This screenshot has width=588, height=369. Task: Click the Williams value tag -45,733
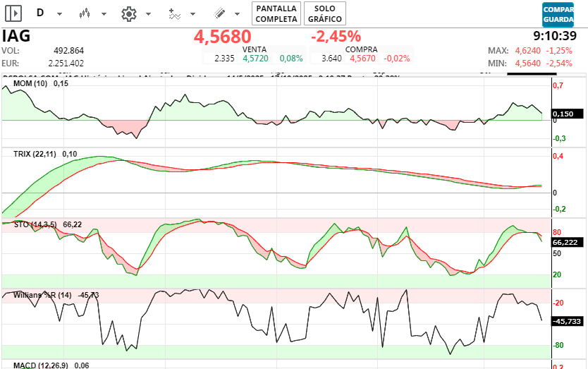pyautogui.click(x=568, y=321)
